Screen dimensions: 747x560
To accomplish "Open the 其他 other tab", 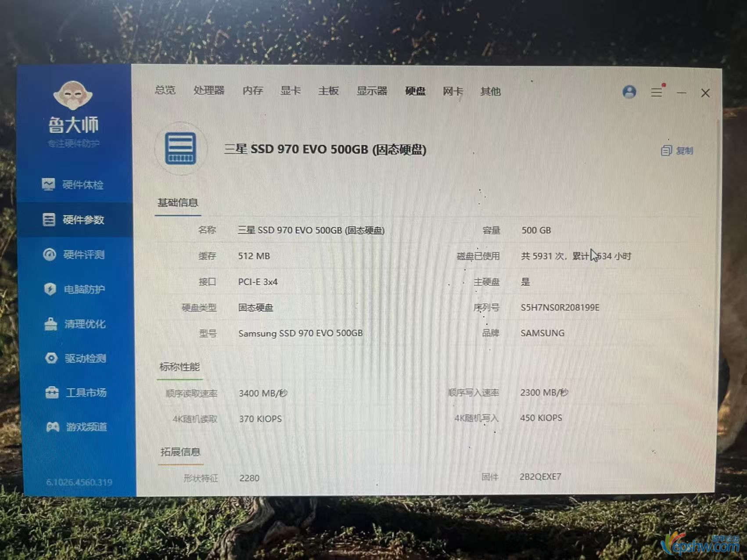I will pyautogui.click(x=490, y=91).
